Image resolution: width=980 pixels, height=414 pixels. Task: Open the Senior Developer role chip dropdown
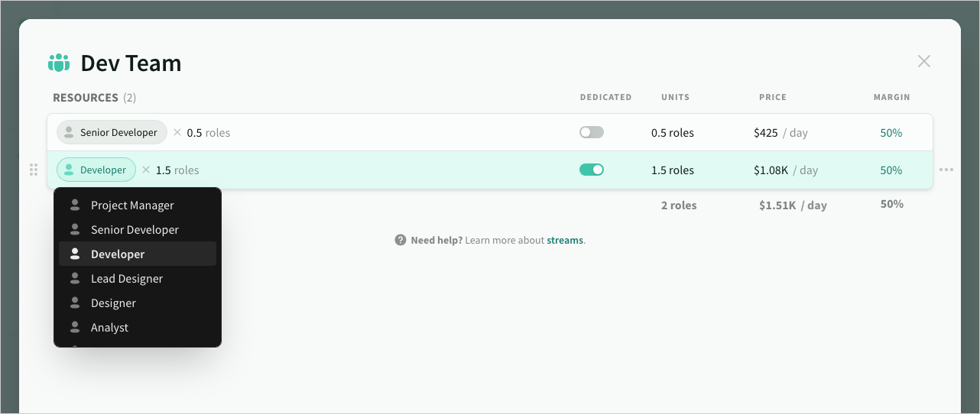[x=112, y=132]
